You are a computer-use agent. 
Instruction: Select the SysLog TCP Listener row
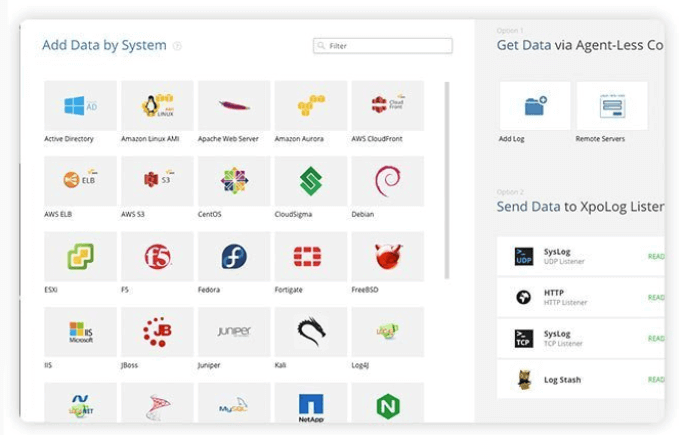[581, 338]
